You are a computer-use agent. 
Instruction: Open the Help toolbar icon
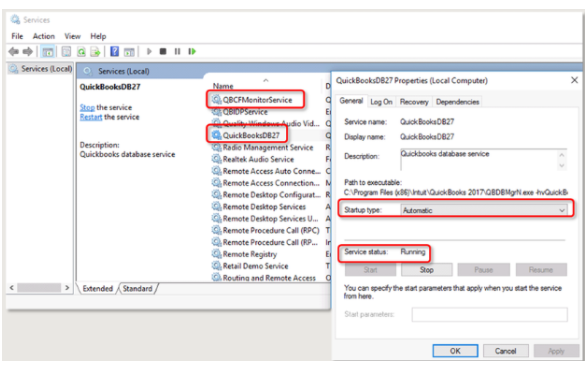click(x=114, y=51)
